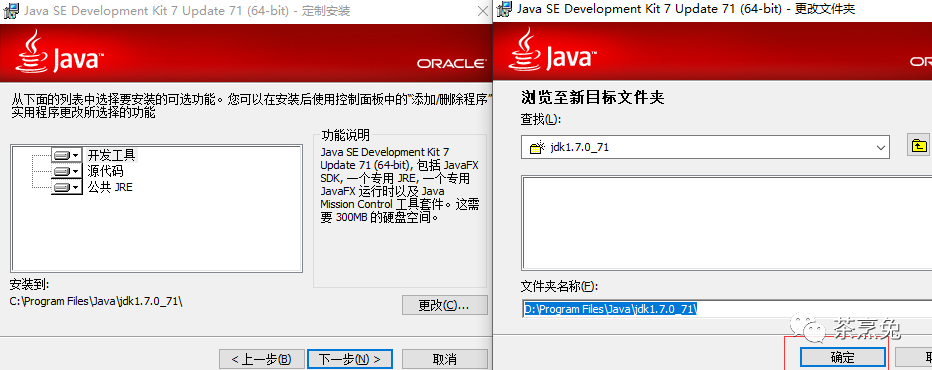
Task: Select the 源代码 tree item
Action: (105, 171)
